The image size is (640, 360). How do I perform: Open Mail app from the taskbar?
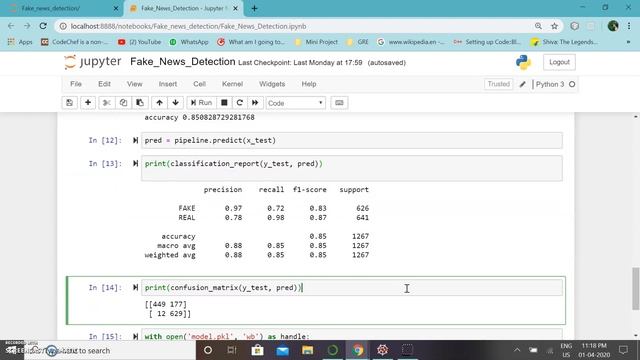[x=282, y=350]
